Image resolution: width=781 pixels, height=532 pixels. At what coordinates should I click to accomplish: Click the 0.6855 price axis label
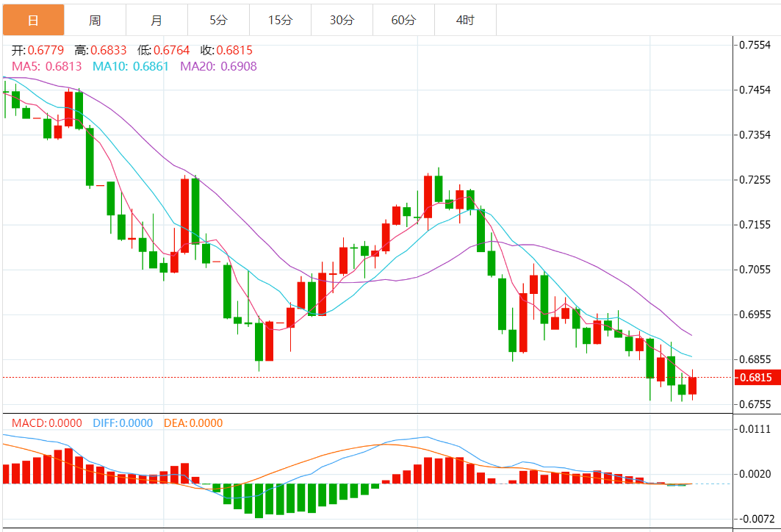tap(755, 359)
